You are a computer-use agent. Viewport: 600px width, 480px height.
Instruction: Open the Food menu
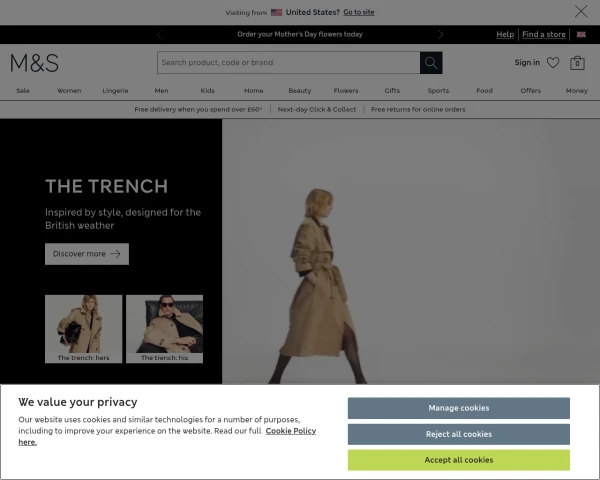pyautogui.click(x=484, y=91)
